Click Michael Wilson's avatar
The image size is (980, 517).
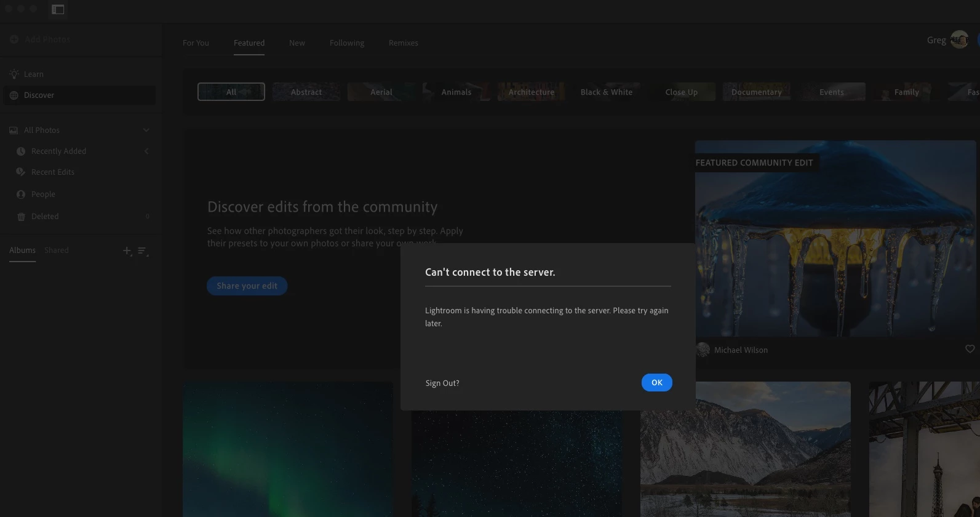tap(703, 350)
